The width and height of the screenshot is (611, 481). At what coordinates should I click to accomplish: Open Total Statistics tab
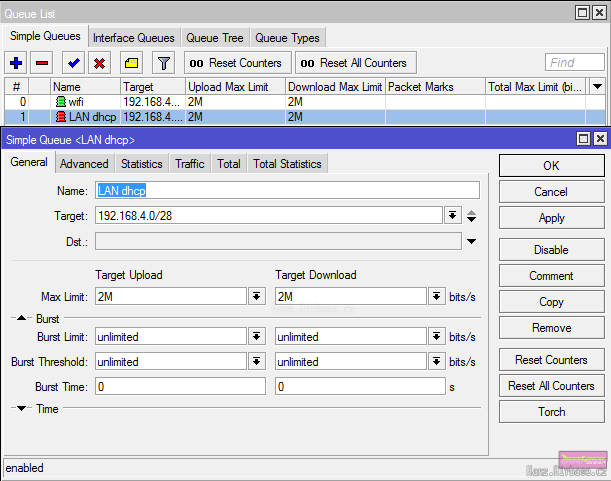coord(287,164)
